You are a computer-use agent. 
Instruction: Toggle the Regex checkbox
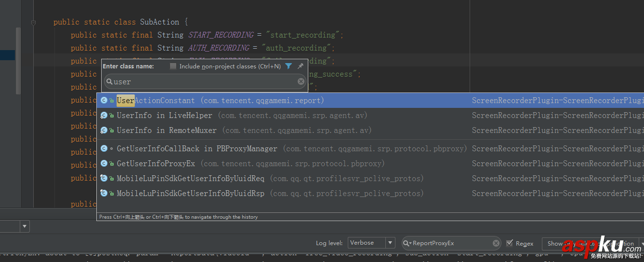click(510, 243)
